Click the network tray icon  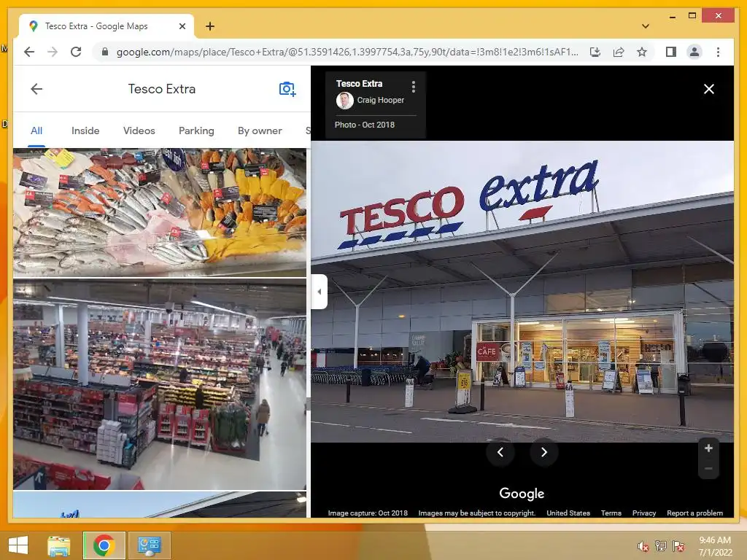[x=661, y=546]
